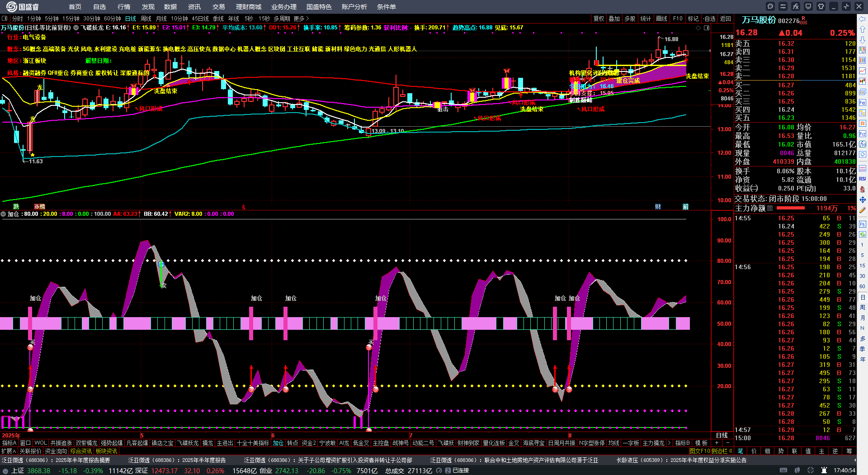This screenshot has width=868, height=475.
Task: Click the up arrow icon in right sidebar
Action: (863, 29)
